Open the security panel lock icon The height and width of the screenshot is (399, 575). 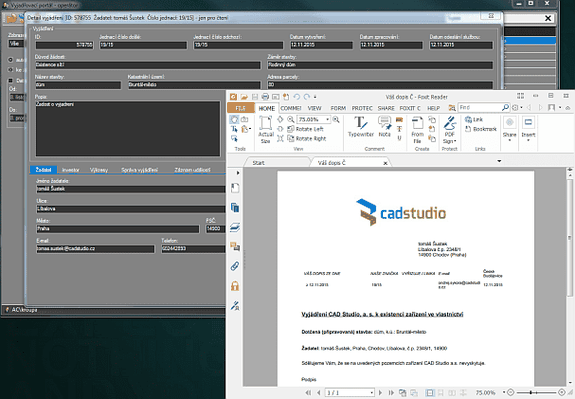tap(235, 286)
